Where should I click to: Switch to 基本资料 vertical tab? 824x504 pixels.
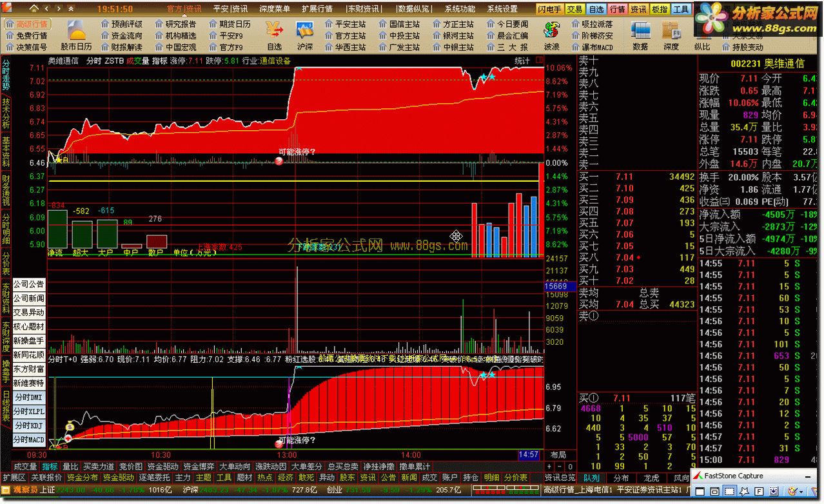(x=6, y=151)
